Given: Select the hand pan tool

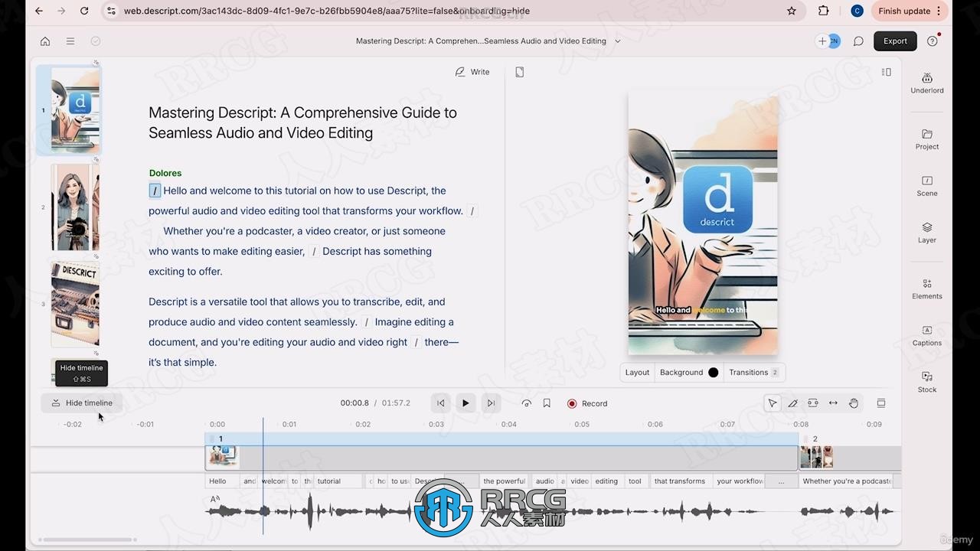Looking at the screenshot, I should 854,403.
